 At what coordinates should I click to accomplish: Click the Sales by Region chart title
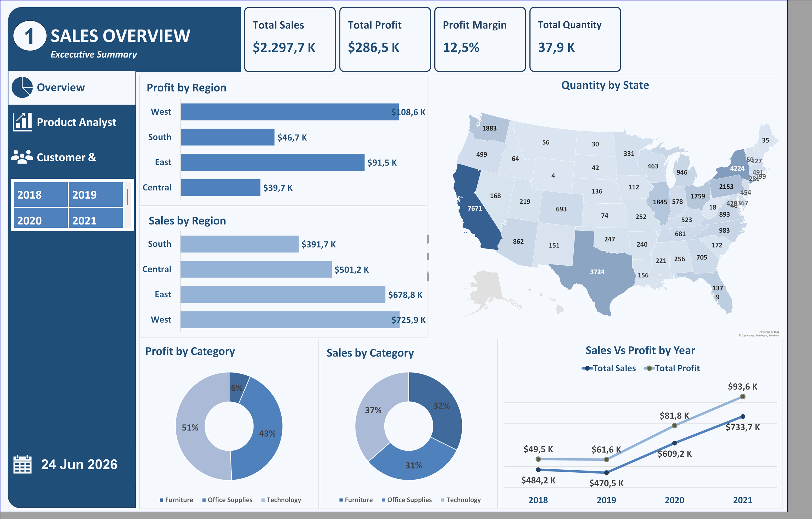187,221
